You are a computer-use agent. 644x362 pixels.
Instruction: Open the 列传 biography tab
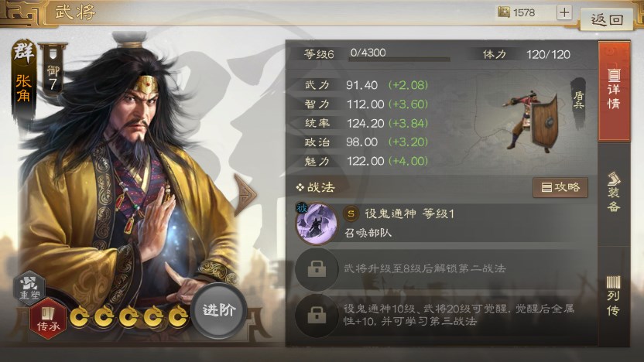point(614,296)
